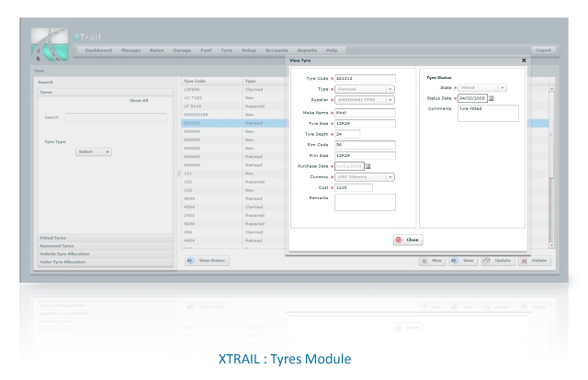Viewport: 588px width, 380px height.
Task: Open the Manage menu
Action: 130,50
